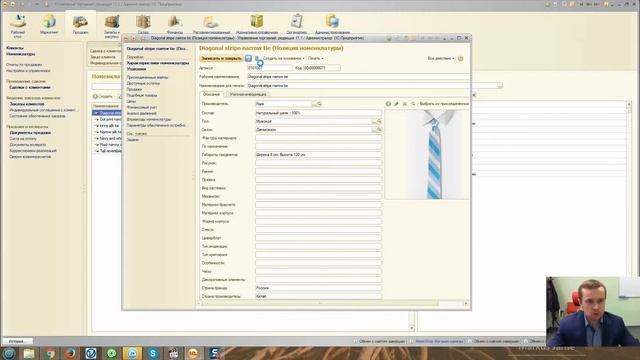This screenshot has height=360, width=640.
Task: Click the Наименование для печати field
Action: click(x=358, y=86)
